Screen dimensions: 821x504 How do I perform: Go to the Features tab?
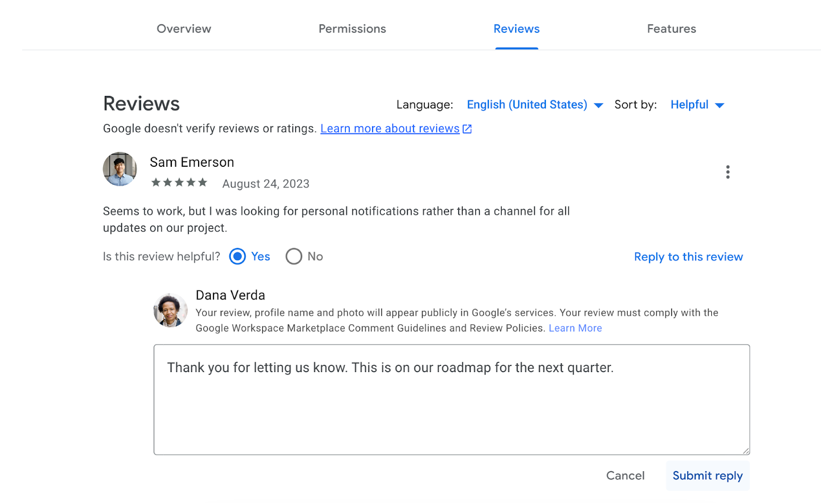(671, 29)
